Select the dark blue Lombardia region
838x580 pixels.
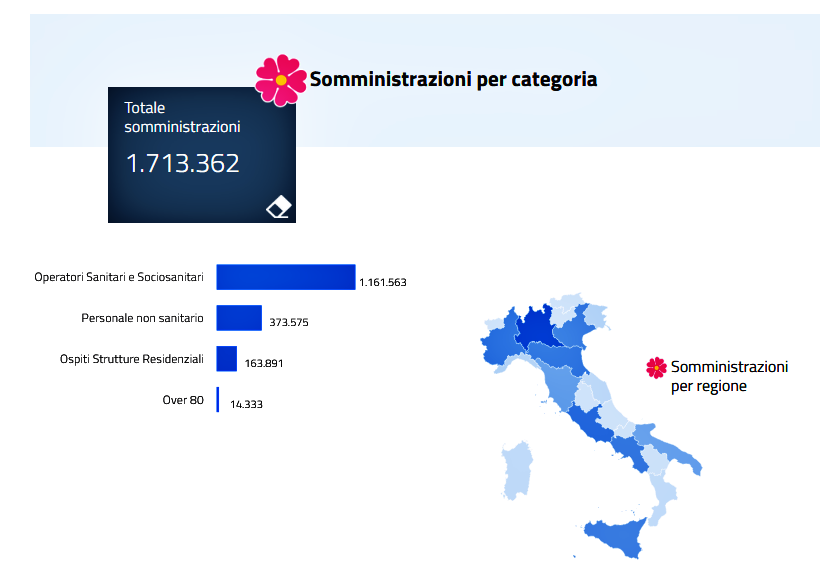coord(541,325)
